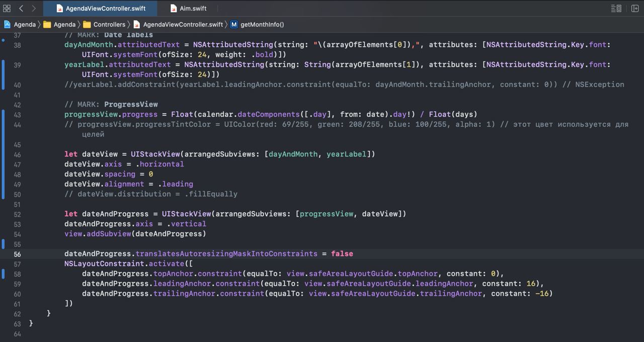The width and height of the screenshot is (644, 342).
Task: Click 'translatesAutoresizingMaskIntoConstraints' on line 56
Action: 226,253
